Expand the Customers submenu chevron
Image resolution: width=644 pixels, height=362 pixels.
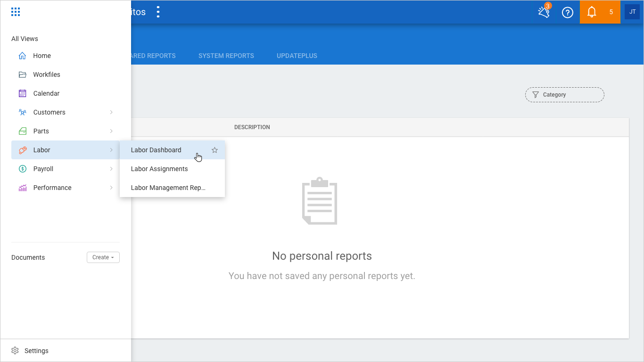111,112
